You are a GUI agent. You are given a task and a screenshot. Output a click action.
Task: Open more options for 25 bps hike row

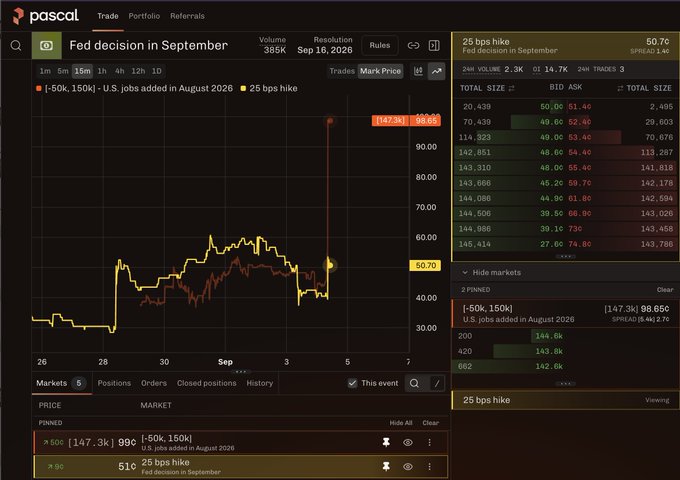click(x=429, y=466)
